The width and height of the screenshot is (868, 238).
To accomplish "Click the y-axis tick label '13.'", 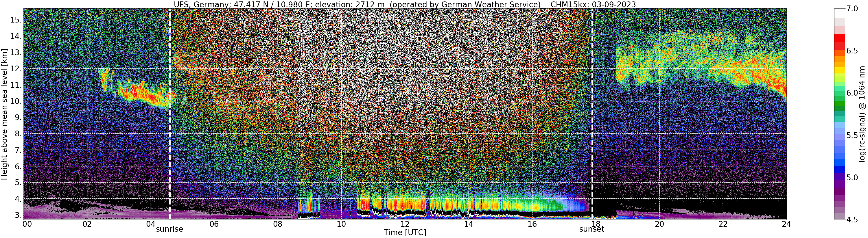I will click(x=16, y=53).
